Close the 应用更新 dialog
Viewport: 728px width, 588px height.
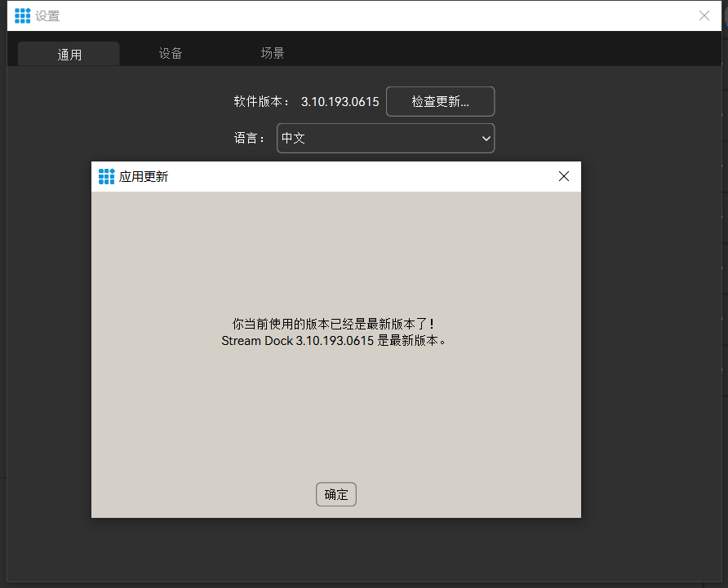564,176
